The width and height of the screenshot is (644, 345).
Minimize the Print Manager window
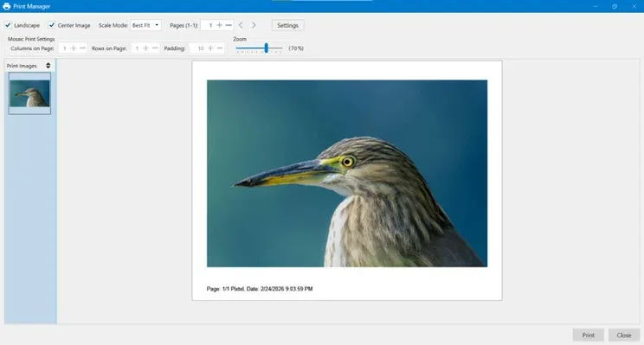tap(596, 6)
